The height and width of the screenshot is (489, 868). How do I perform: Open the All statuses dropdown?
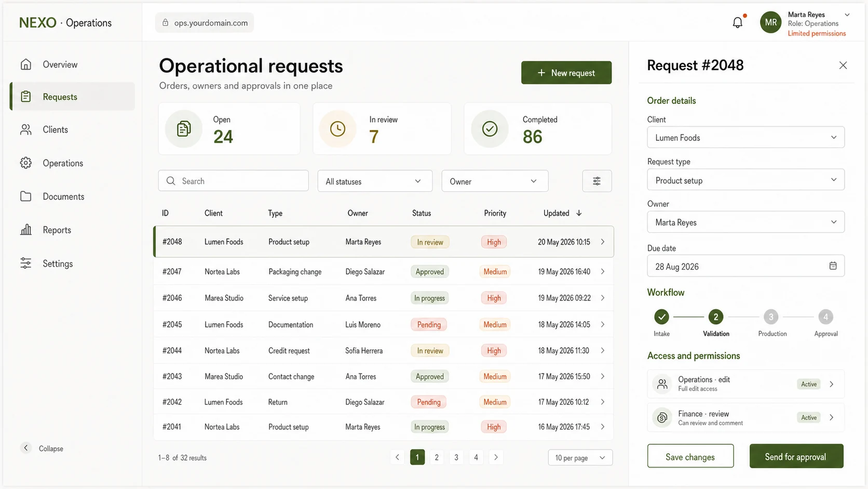point(375,181)
